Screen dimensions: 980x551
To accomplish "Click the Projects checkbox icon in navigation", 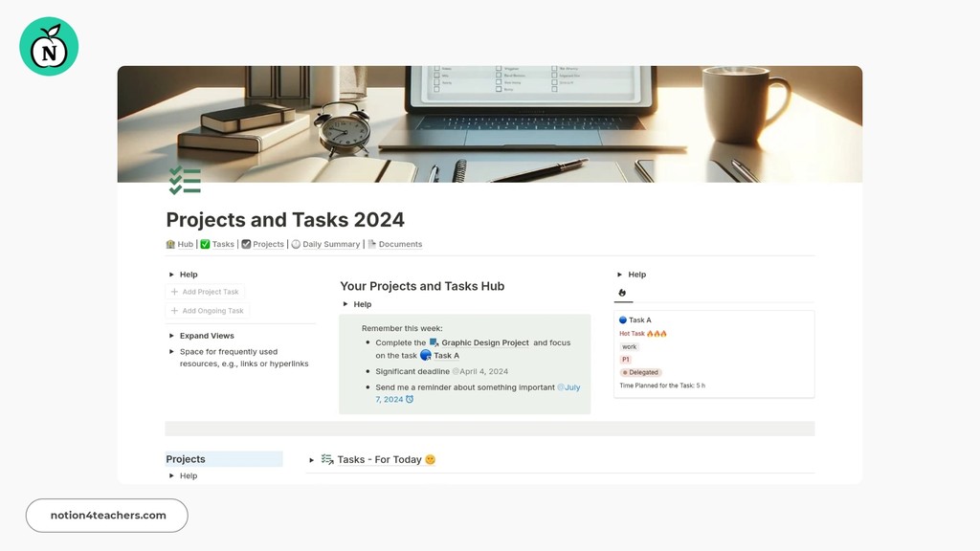I will click(x=246, y=244).
